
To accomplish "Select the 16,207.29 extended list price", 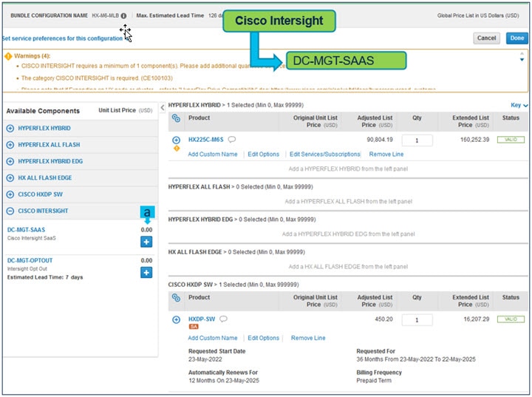I will [x=477, y=319].
